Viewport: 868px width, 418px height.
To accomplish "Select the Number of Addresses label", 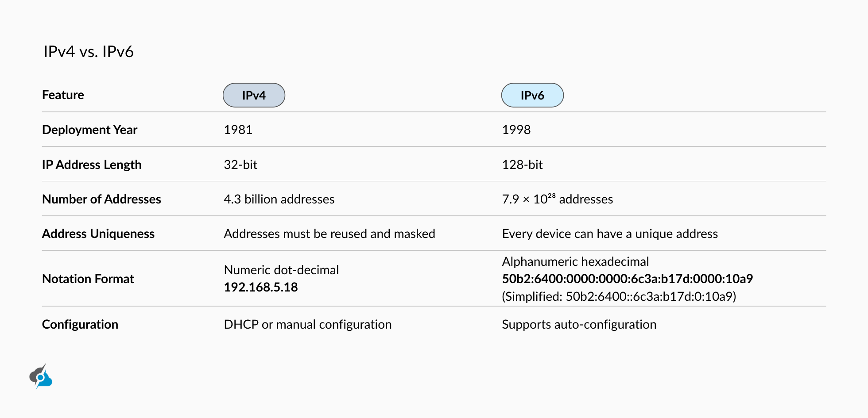I will pos(101,199).
